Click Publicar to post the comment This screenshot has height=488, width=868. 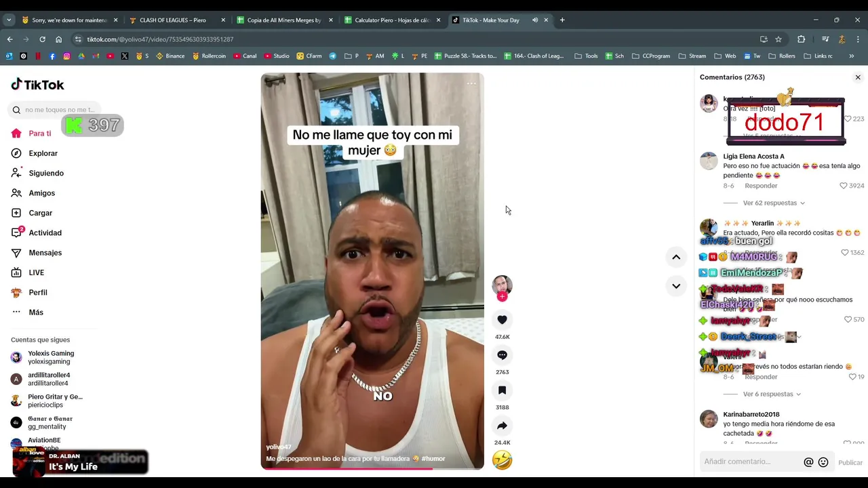coord(850,462)
